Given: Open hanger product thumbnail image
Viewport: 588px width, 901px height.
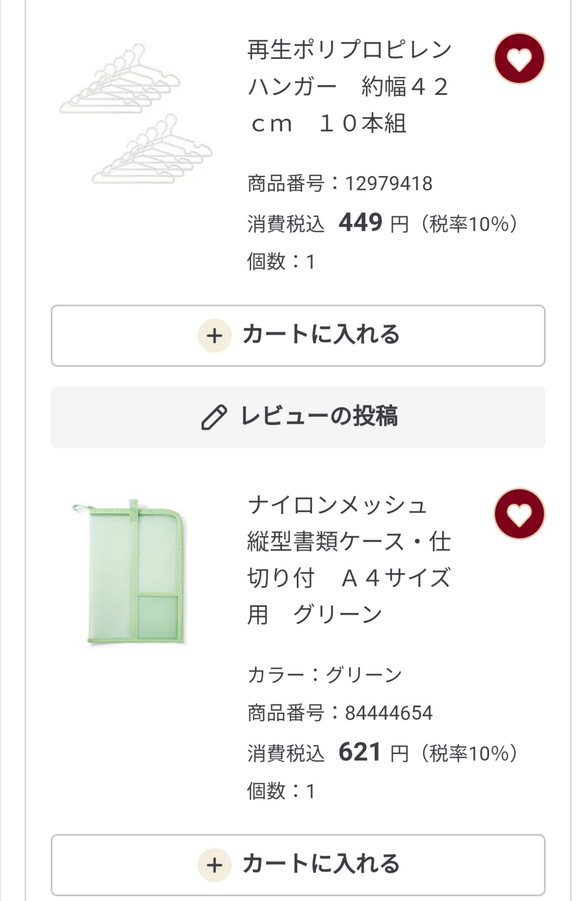Looking at the screenshot, I should [x=136, y=114].
